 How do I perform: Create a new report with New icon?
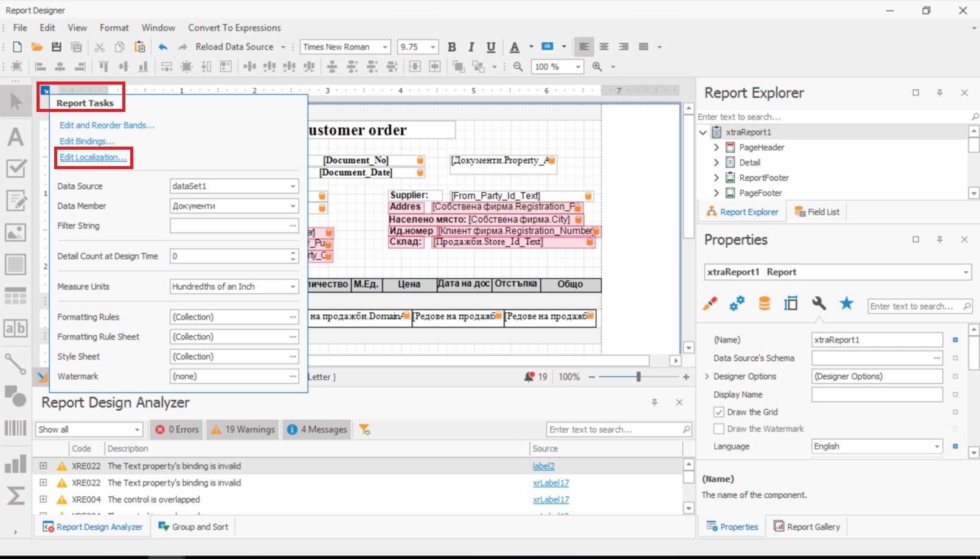pos(17,47)
